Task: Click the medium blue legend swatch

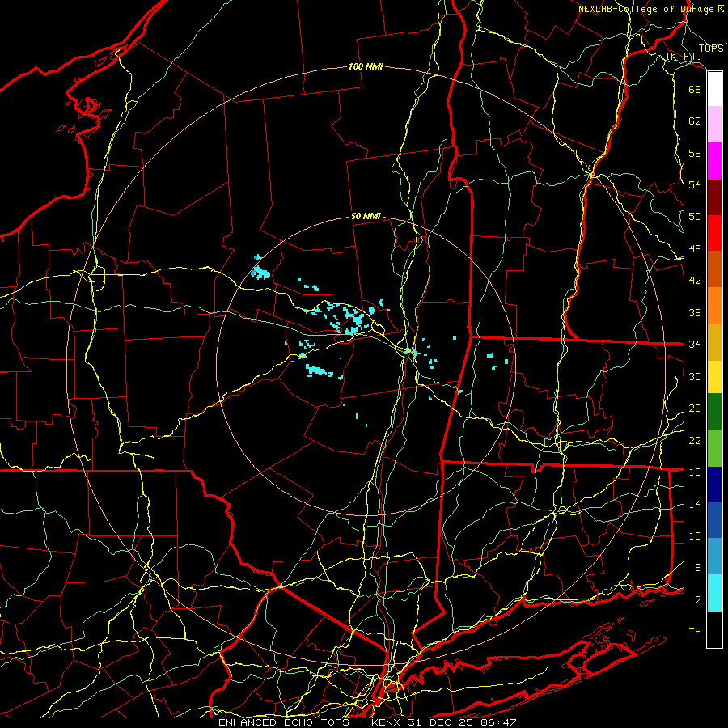Action: pos(714,520)
